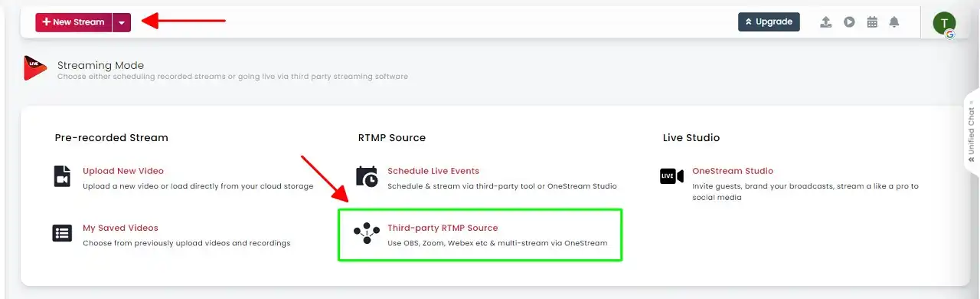Open the play circle icon in header
Screen dimensions: 980x299
pos(849,22)
